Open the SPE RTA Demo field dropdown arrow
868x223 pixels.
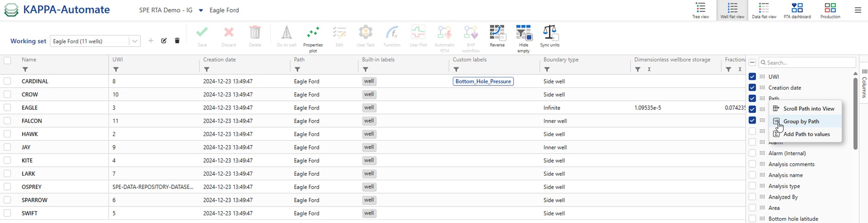[x=201, y=10]
